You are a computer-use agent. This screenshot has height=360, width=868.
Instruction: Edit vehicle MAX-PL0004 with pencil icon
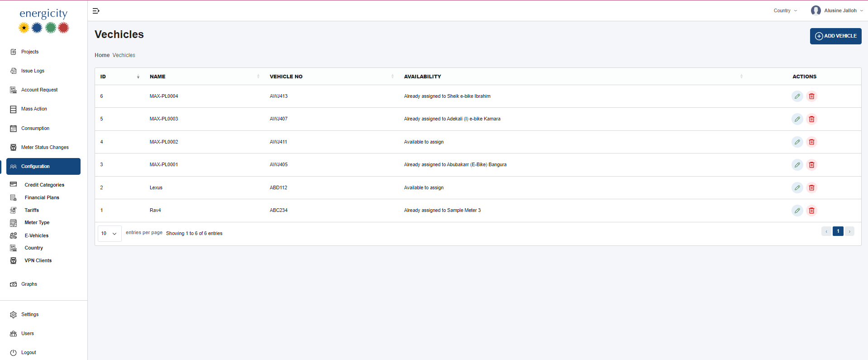(797, 96)
